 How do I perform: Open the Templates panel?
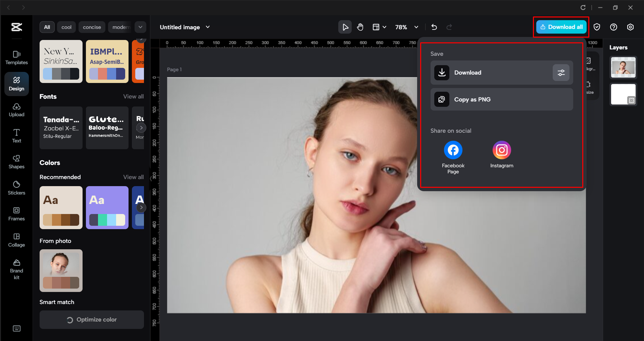click(16, 57)
